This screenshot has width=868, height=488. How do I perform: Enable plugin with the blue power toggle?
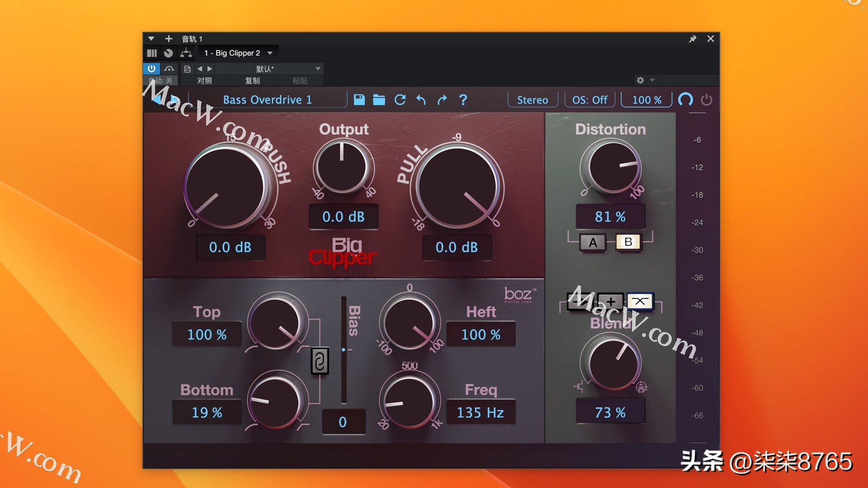[151, 69]
